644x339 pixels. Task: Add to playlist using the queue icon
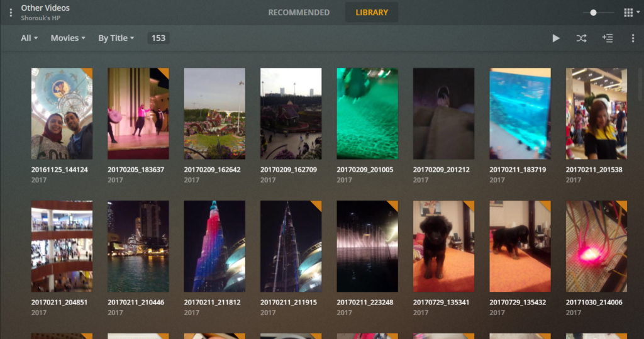tap(608, 38)
